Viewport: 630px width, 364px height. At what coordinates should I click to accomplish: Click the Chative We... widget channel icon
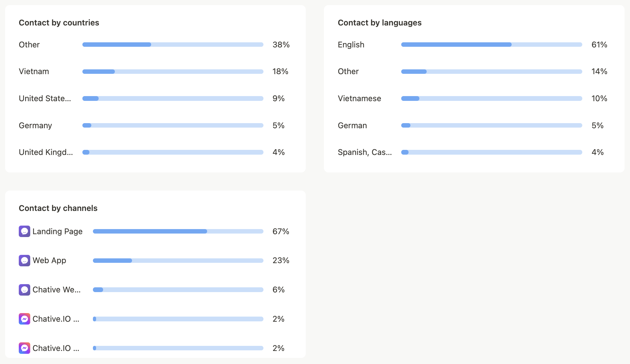click(24, 290)
